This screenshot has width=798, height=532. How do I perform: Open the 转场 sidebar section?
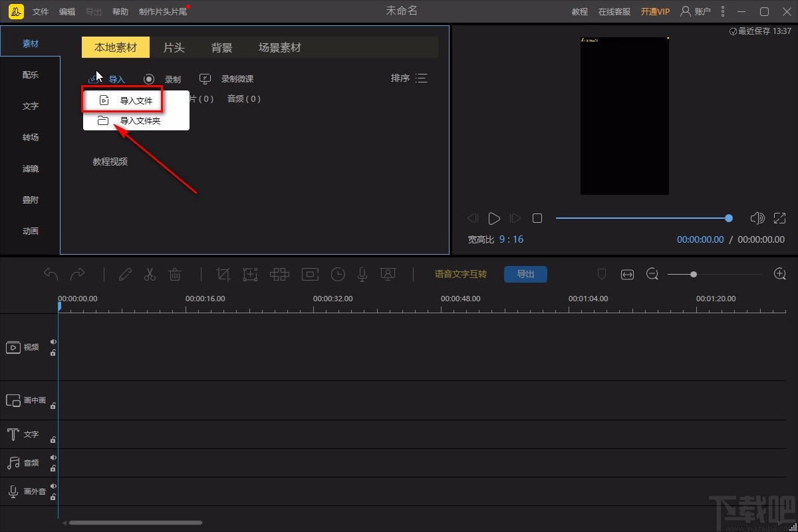click(x=31, y=138)
